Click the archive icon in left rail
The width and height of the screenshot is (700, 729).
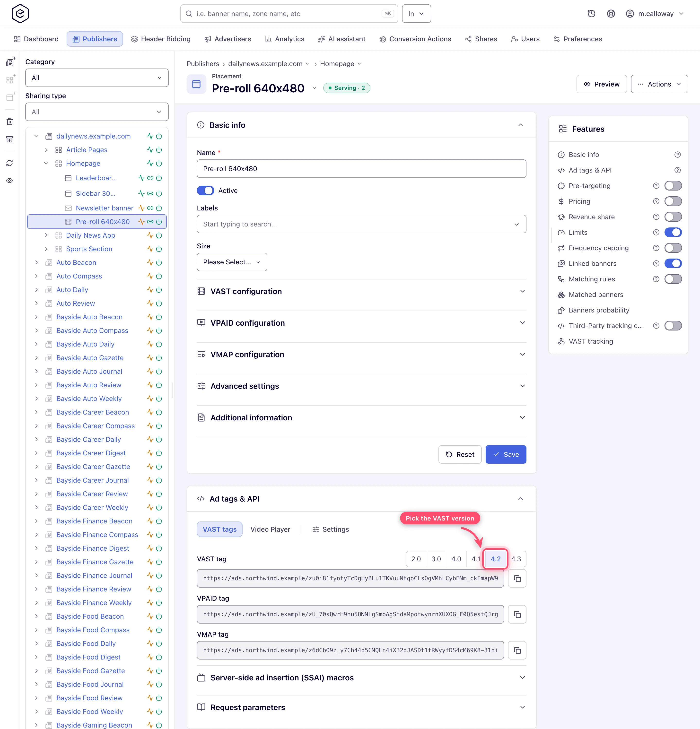[10, 139]
